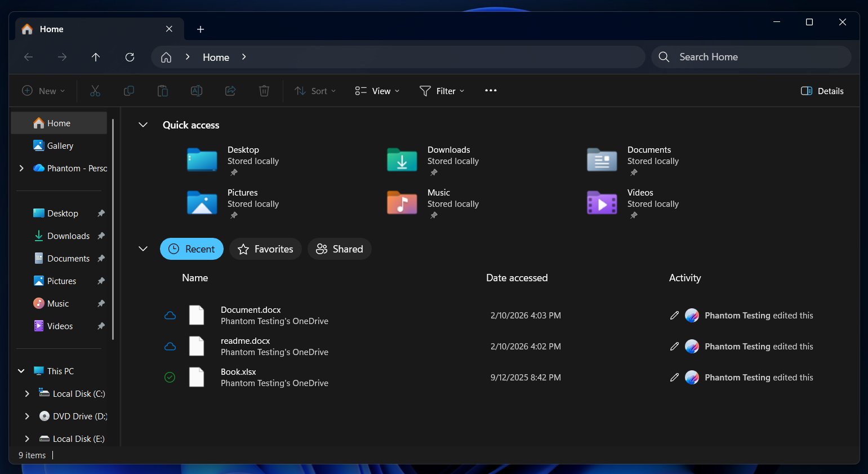The height and width of the screenshot is (474, 868).
Task: Click the Paste icon on the toolbar
Action: (162, 91)
